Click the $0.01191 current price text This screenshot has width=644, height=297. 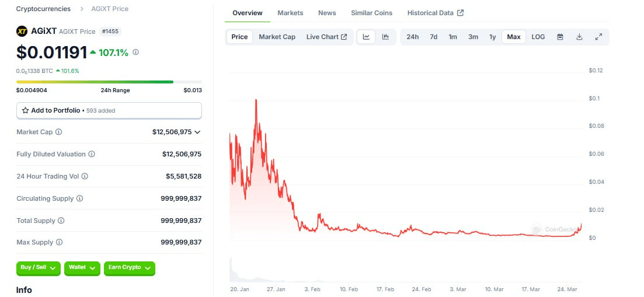coord(52,53)
